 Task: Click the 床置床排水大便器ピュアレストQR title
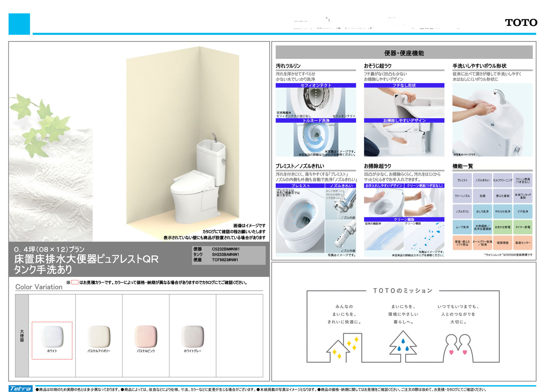[x=86, y=259]
